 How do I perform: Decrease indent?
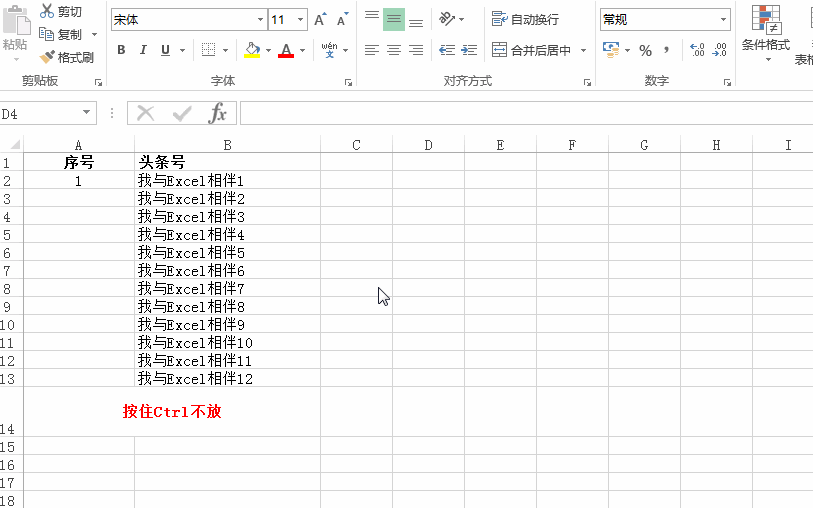point(447,50)
